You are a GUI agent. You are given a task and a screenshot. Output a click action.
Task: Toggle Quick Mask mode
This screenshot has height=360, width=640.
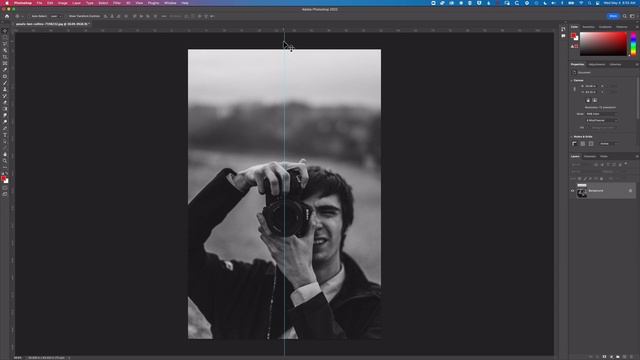coord(5,188)
